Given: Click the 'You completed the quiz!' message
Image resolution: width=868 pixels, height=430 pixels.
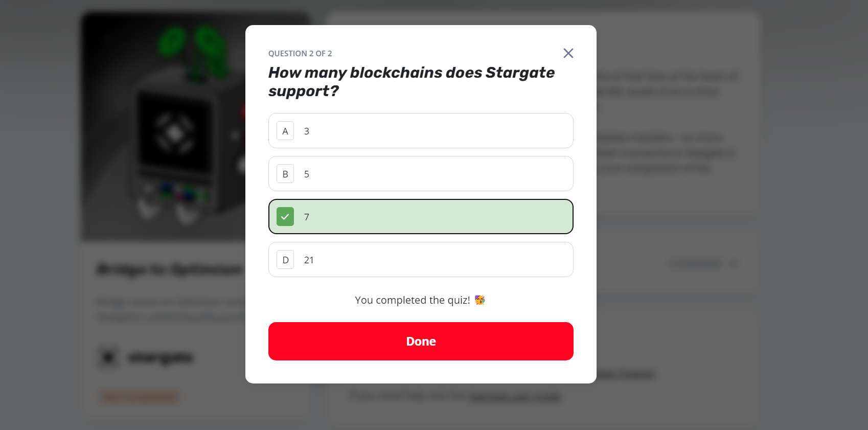Looking at the screenshot, I should [412, 300].
